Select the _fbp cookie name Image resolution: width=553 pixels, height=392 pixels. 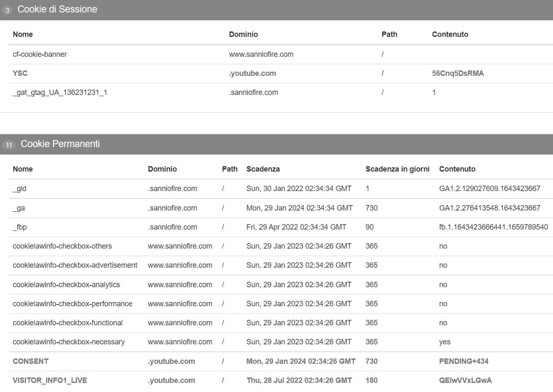(x=20, y=227)
